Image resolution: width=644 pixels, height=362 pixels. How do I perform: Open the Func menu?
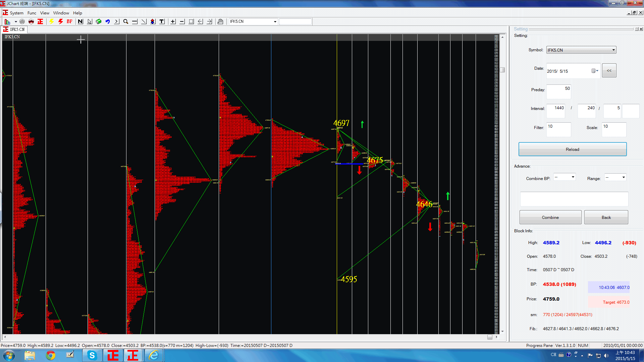tap(32, 13)
